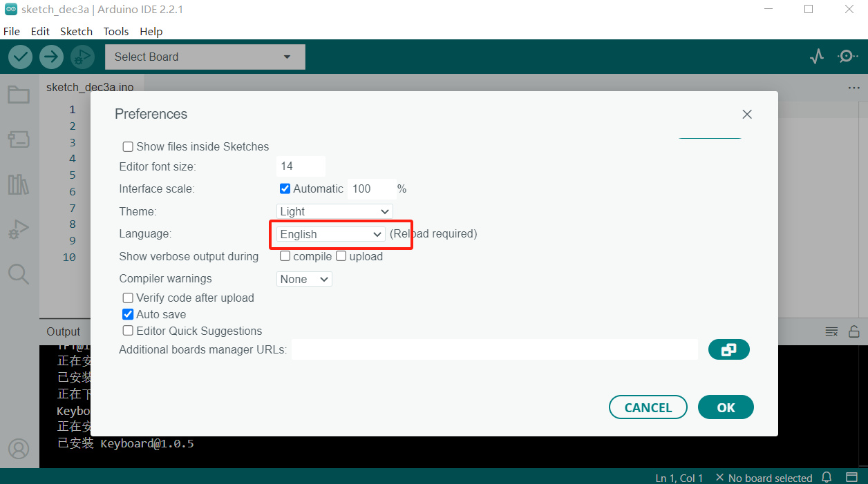Enable Show files inside Sketches
This screenshot has height=484, width=868.
128,147
